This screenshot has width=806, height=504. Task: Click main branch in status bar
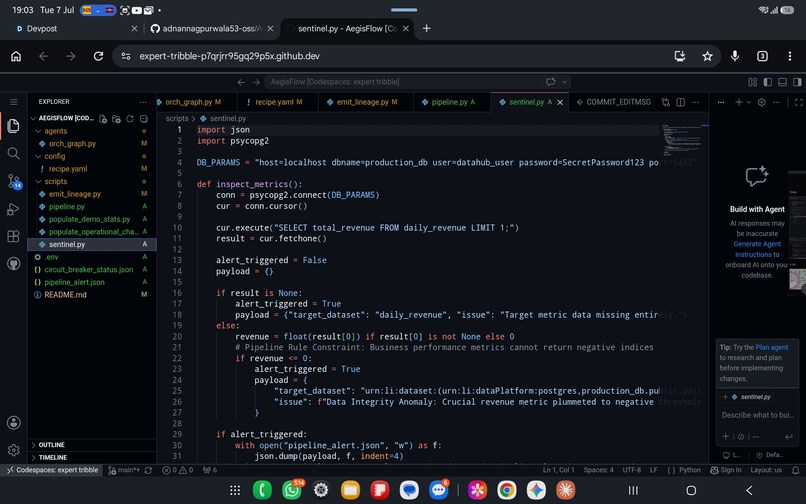(x=124, y=470)
